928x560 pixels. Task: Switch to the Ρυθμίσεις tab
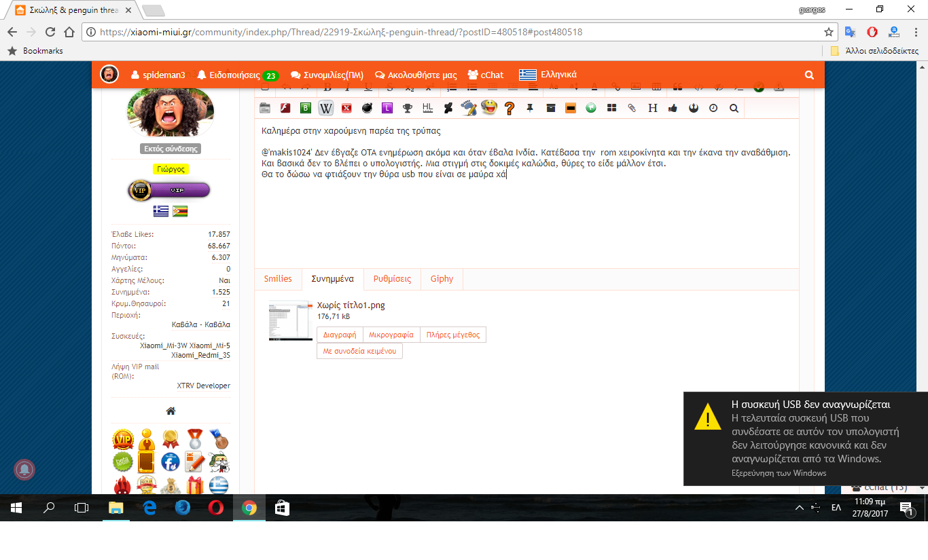pos(392,279)
